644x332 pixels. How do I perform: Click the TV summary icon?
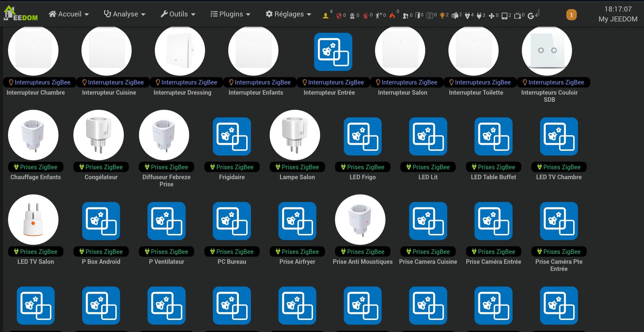(518, 15)
